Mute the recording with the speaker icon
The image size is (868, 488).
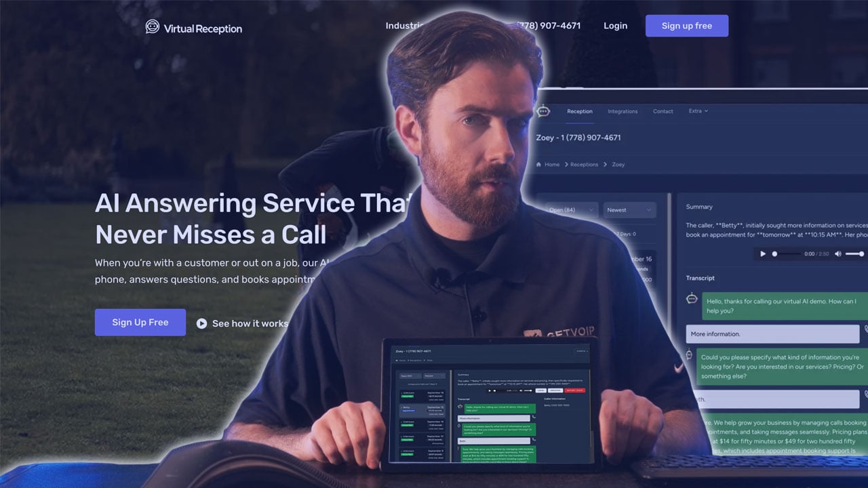838,254
